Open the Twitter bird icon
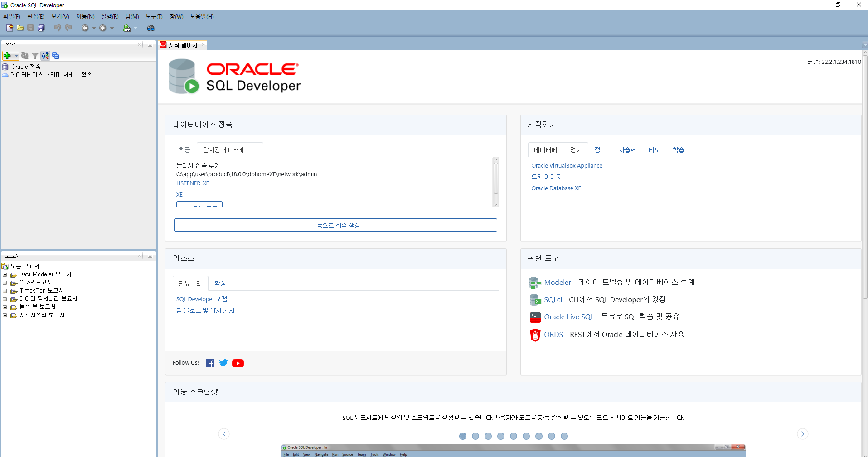This screenshot has width=868, height=457. pos(223,363)
